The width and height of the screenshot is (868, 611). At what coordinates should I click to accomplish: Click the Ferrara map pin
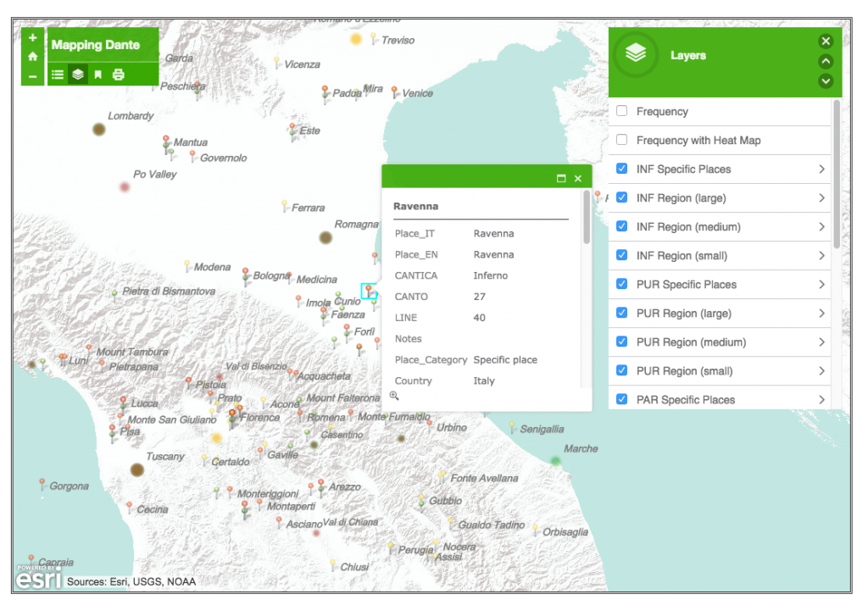[285, 206]
